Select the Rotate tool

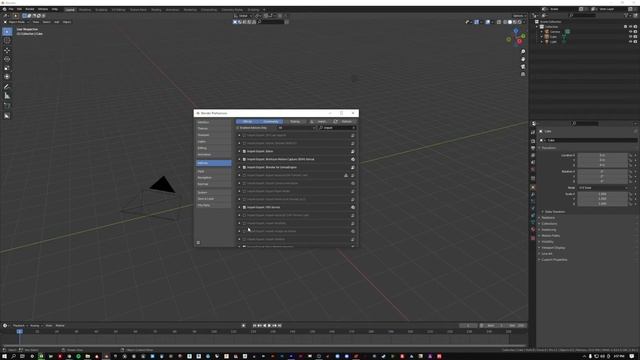pyautogui.click(x=7, y=59)
